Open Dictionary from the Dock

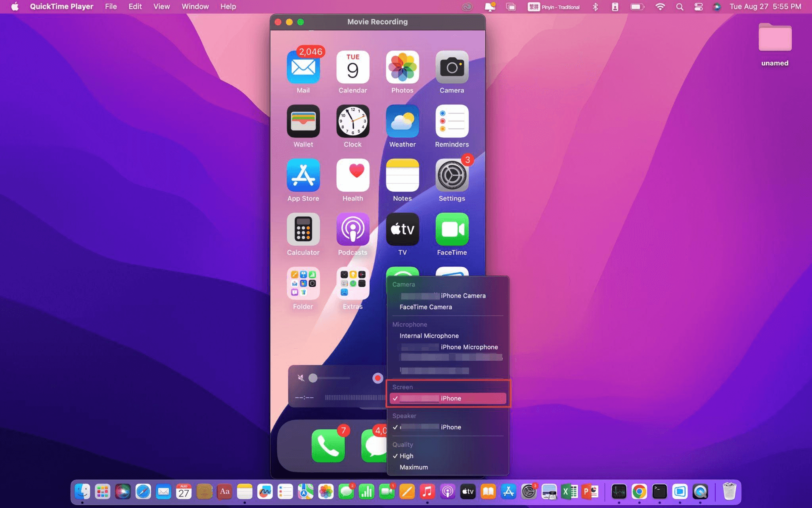pos(224,492)
